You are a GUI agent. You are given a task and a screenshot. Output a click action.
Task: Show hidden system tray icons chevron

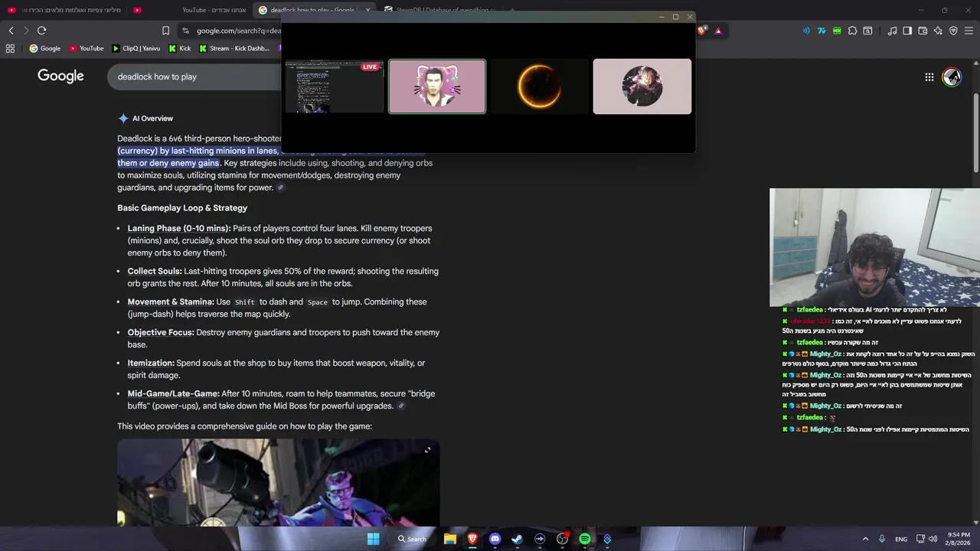click(x=865, y=539)
